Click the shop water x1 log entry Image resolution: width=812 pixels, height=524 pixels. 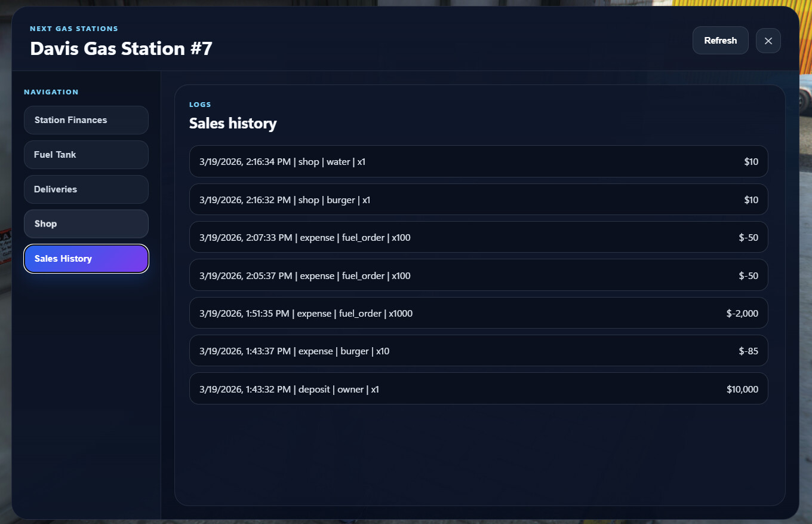click(x=478, y=161)
